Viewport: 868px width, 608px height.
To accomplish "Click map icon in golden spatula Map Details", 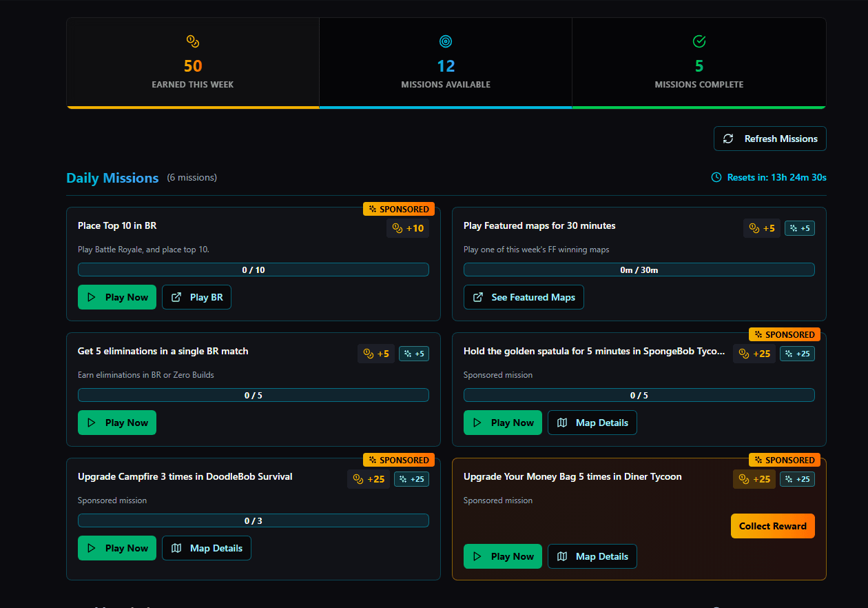I will point(562,423).
